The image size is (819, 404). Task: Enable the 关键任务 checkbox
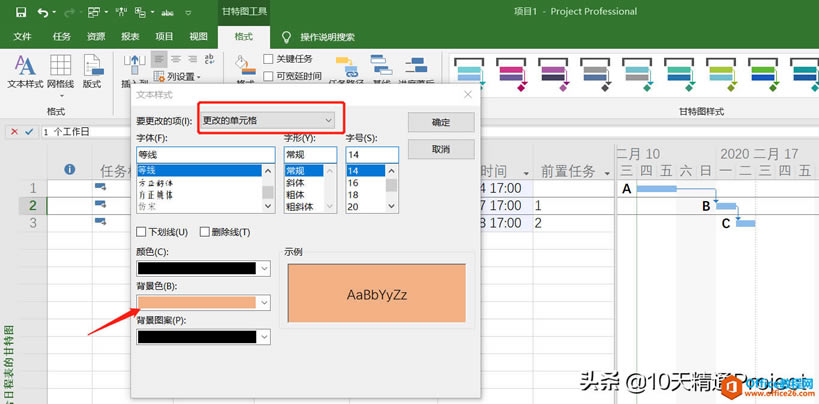coord(268,59)
